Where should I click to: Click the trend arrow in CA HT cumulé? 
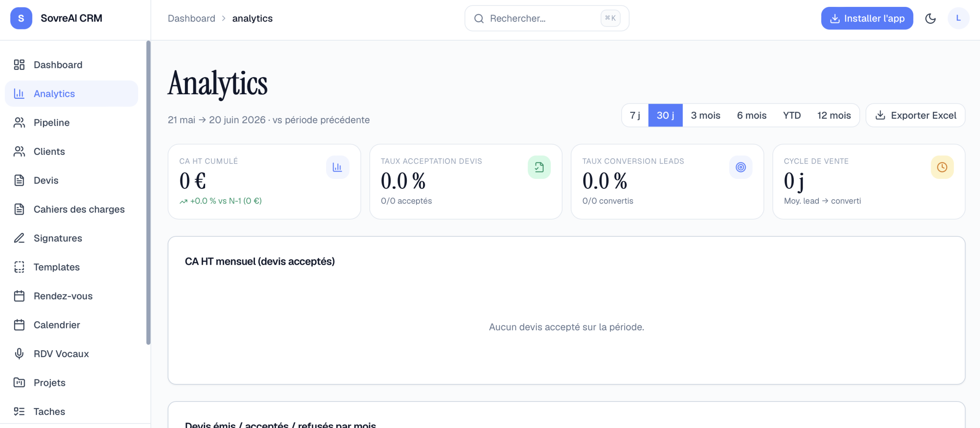tap(183, 202)
